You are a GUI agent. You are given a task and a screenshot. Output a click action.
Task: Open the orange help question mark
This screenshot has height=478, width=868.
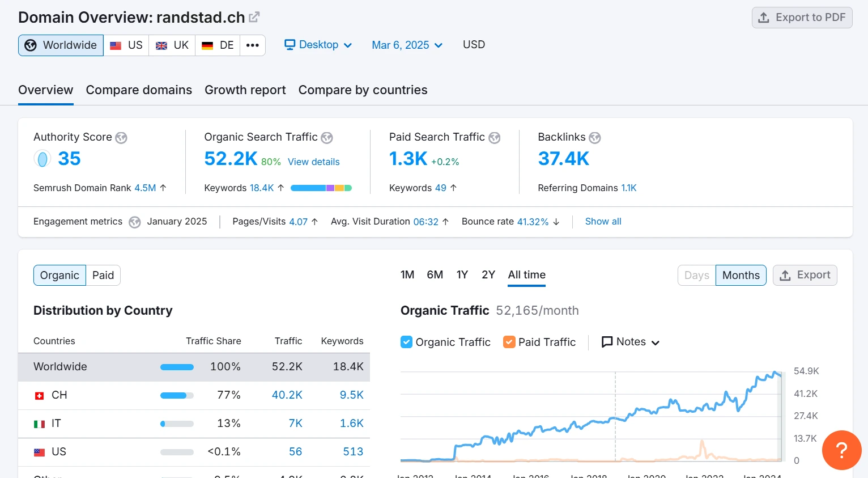[x=842, y=450]
